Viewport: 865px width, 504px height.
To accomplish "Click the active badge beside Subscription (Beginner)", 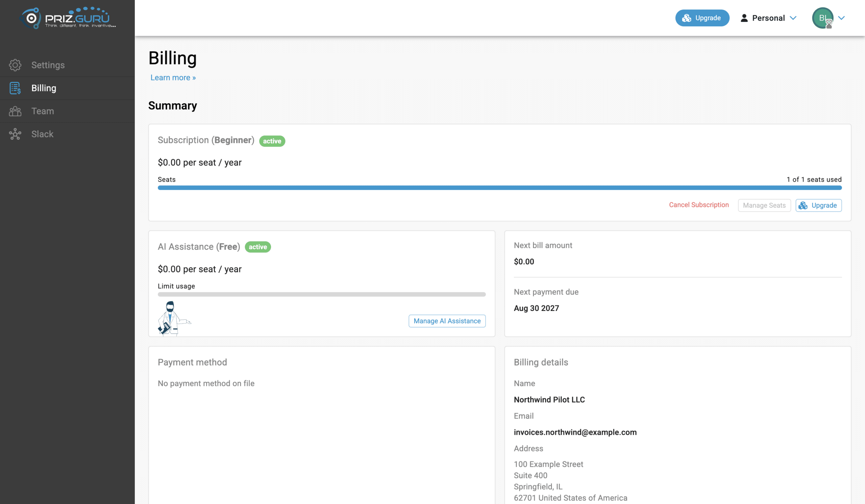I will (x=272, y=141).
